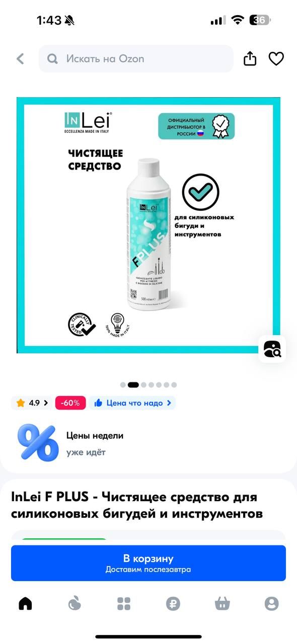Tap the -60% discount badge
The image size is (297, 644).
pos(70,403)
